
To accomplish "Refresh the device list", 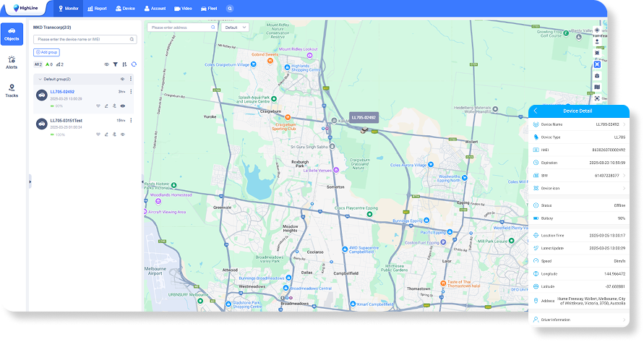I will 134,64.
